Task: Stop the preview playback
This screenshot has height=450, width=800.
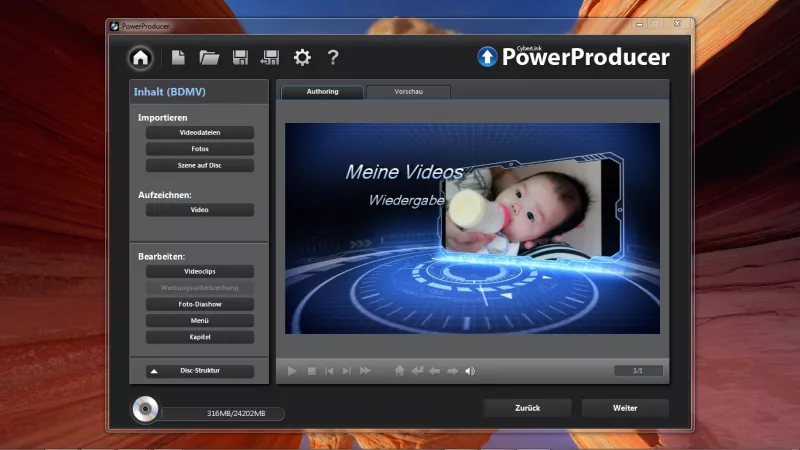Action: (x=311, y=371)
